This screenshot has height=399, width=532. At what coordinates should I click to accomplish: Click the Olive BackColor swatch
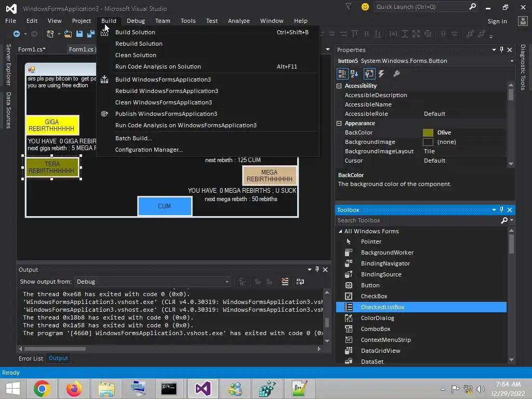(428, 132)
